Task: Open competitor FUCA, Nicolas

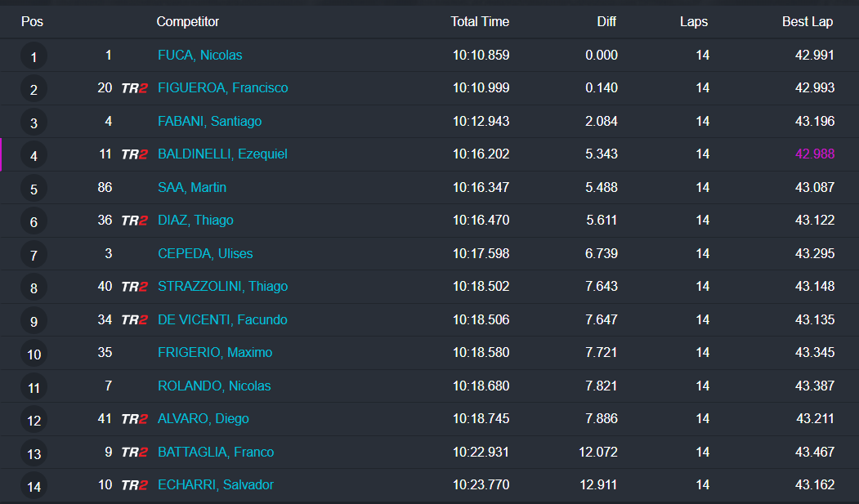Action: pyautogui.click(x=199, y=56)
